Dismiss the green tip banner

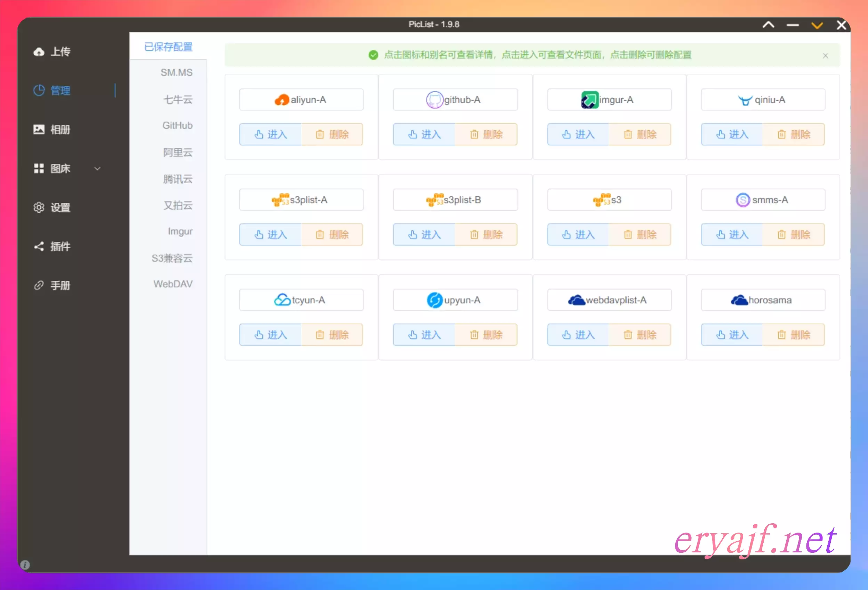826,56
